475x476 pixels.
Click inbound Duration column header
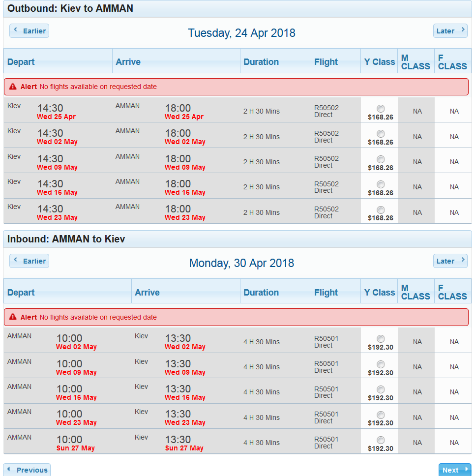261,293
